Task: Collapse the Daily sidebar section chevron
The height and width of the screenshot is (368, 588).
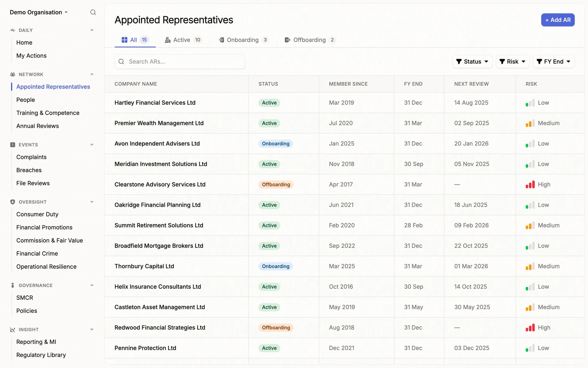Action: tap(92, 30)
